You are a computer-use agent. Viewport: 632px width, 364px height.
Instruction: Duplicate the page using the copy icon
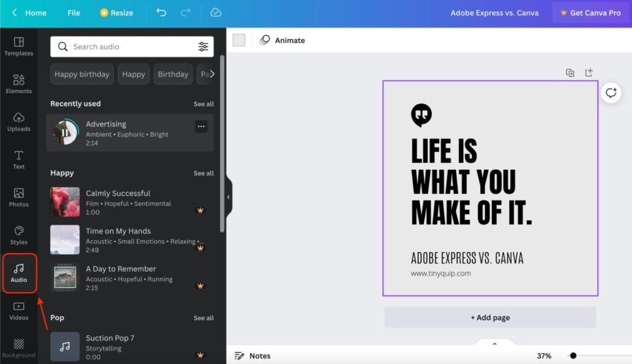570,72
